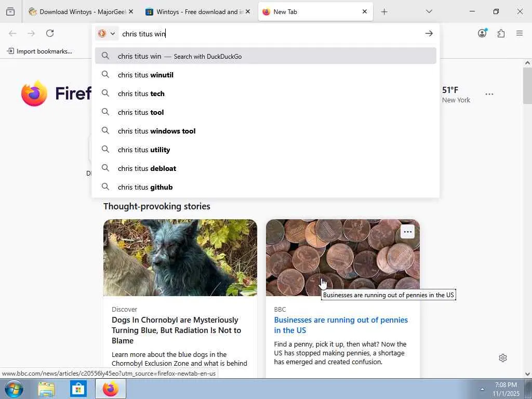
Task: Choose suggestion 'chris titus debloat'
Action: pos(265,168)
